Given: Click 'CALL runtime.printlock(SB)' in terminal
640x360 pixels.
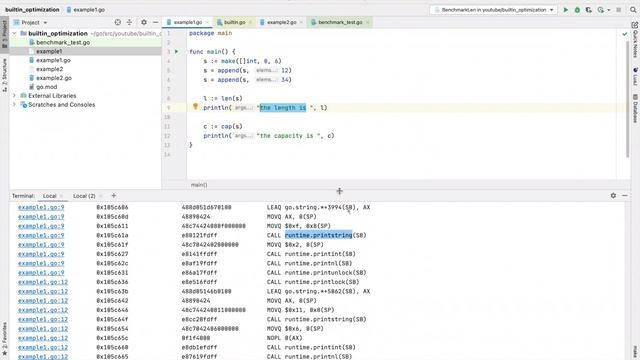Looking at the screenshot, I should tap(313, 282).
